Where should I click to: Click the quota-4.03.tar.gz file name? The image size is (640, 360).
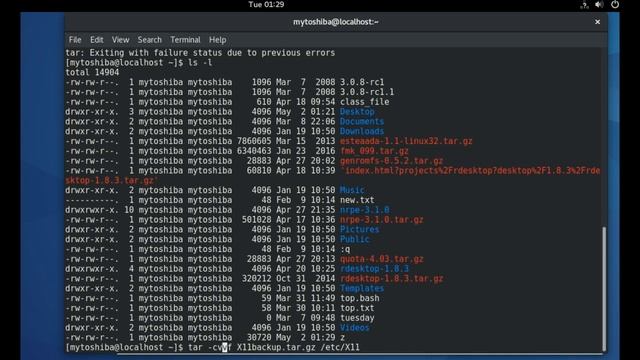click(382, 259)
